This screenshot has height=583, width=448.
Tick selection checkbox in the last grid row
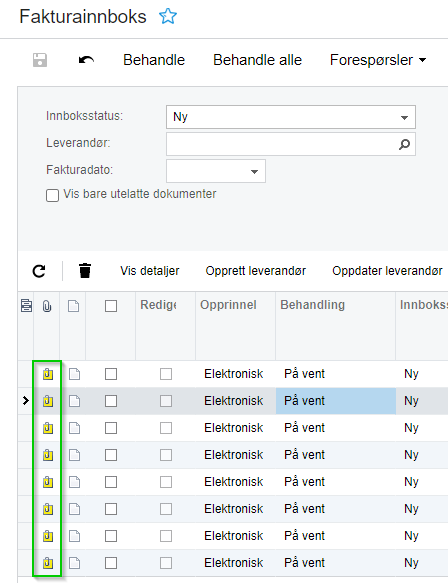[111, 563]
